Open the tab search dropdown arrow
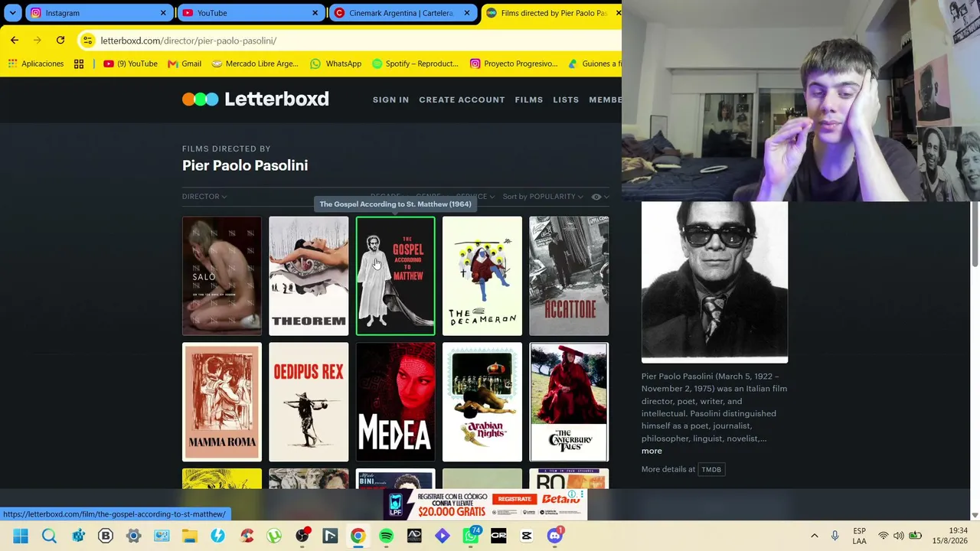The image size is (980, 551). tap(12, 13)
